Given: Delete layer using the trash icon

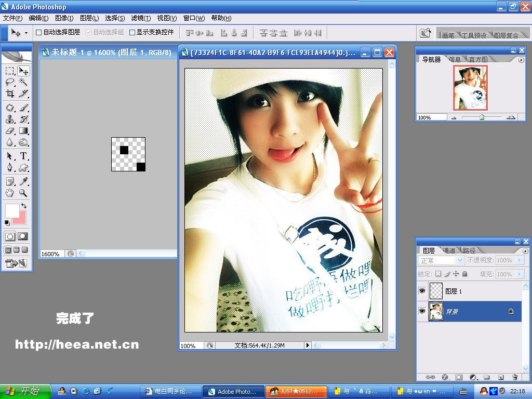Looking at the screenshot, I should pyautogui.click(x=515, y=377).
